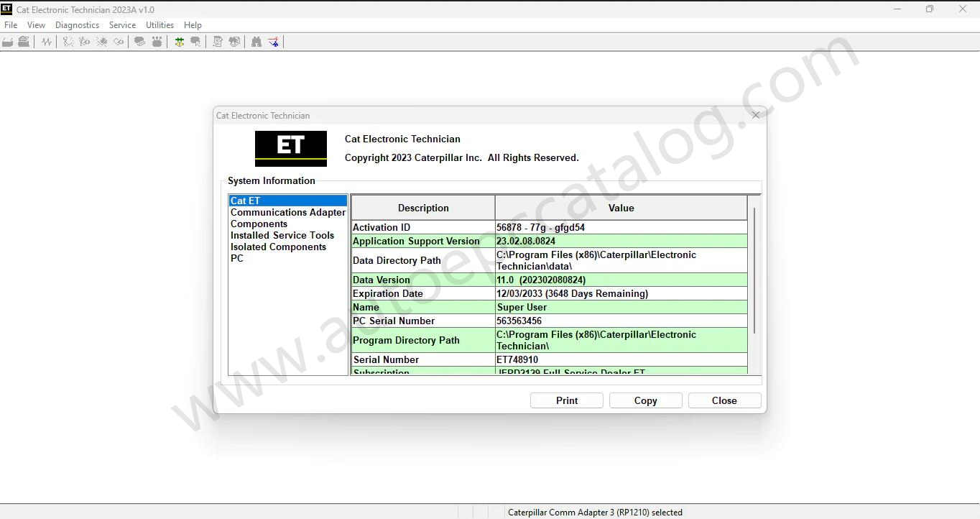Click the red and blue toolbar icon
This screenshot has height=519, width=980.
tap(274, 42)
